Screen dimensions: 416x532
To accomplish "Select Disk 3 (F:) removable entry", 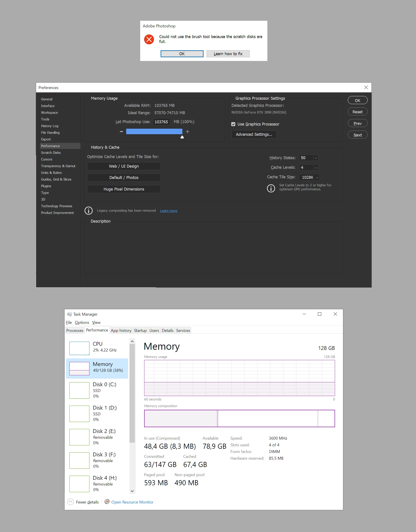I will (97, 460).
